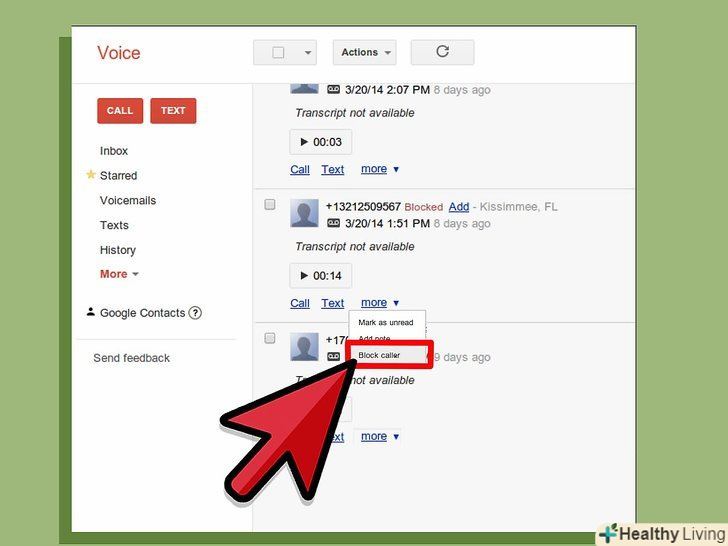Open the Starred folder
This screenshot has width=728, height=546.
[x=118, y=176]
